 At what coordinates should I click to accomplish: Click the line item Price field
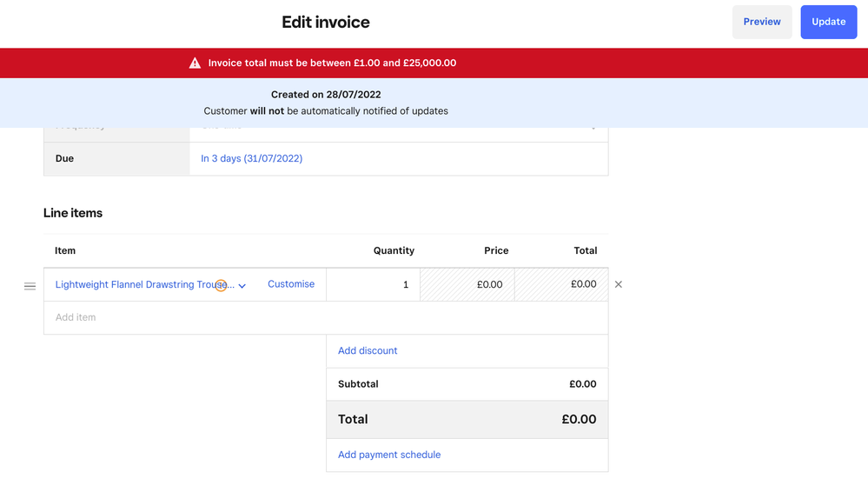click(467, 284)
